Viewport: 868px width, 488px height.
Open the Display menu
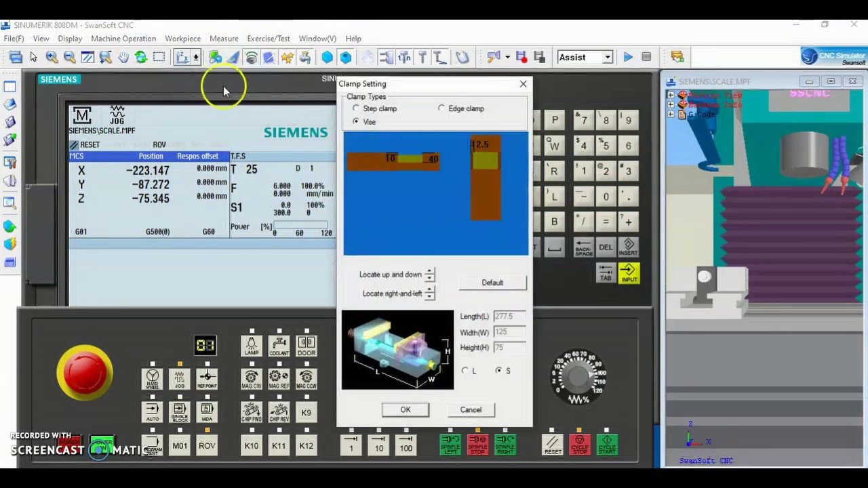pyautogui.click(x=70, y=39)
